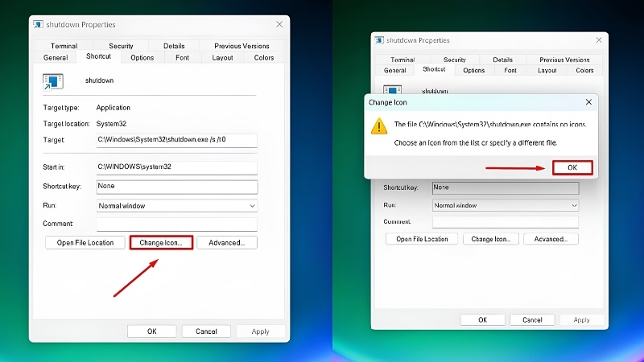Click Apply in left Properties window
The height and width of the screenshot is (362, 644).
260,331
